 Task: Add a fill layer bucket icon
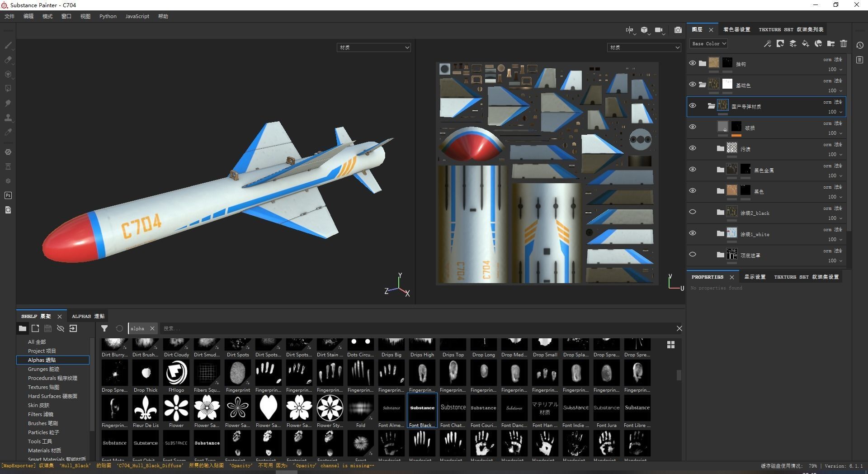point(805,44)
